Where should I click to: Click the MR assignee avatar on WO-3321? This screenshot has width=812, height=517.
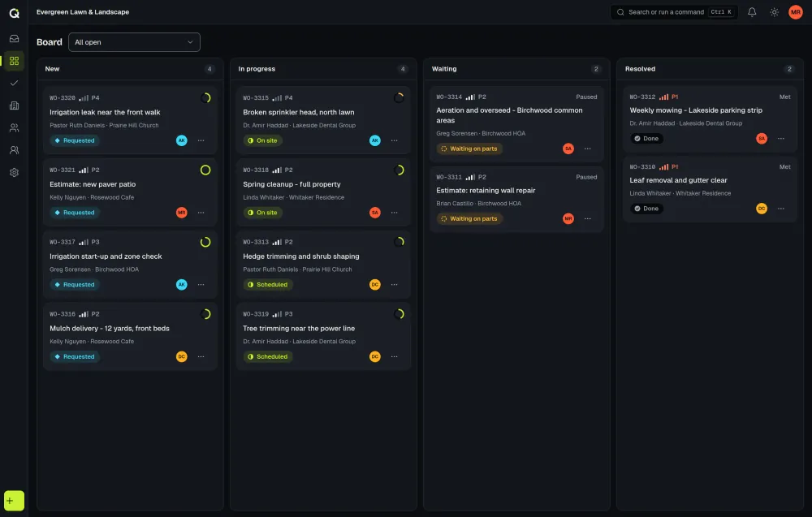coord(181,212)
